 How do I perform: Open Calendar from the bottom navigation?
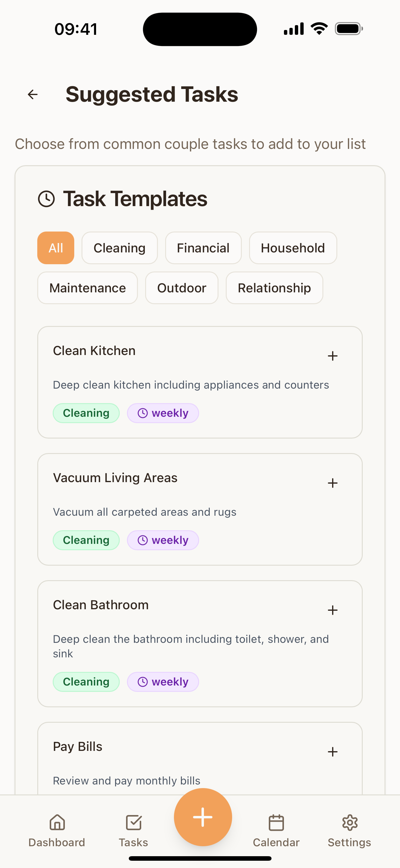coord(276,830)
